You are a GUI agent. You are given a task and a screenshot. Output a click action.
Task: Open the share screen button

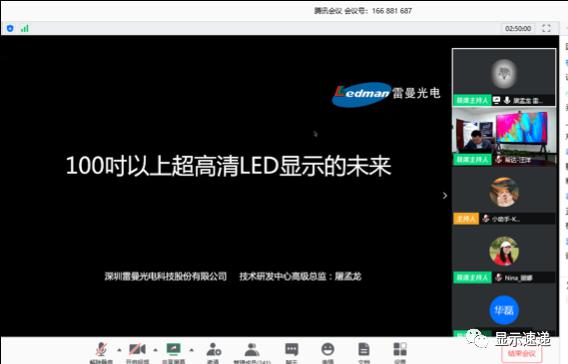pos(174,349)
